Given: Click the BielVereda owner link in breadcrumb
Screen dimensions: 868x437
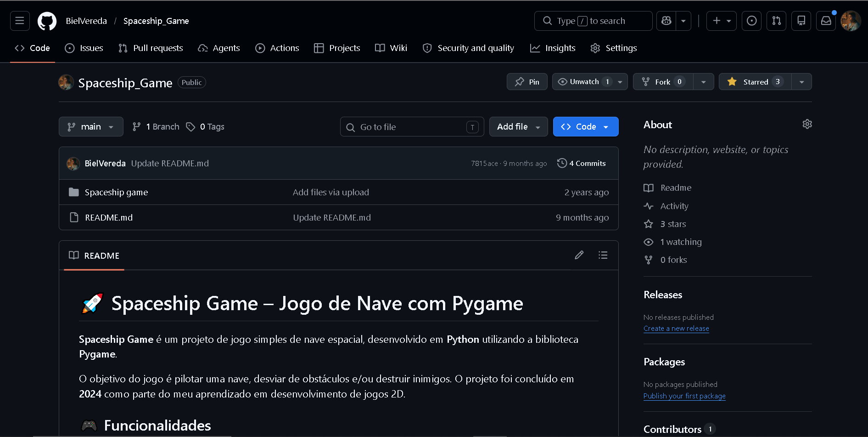Looking at the screenshot, I should 86,21.
